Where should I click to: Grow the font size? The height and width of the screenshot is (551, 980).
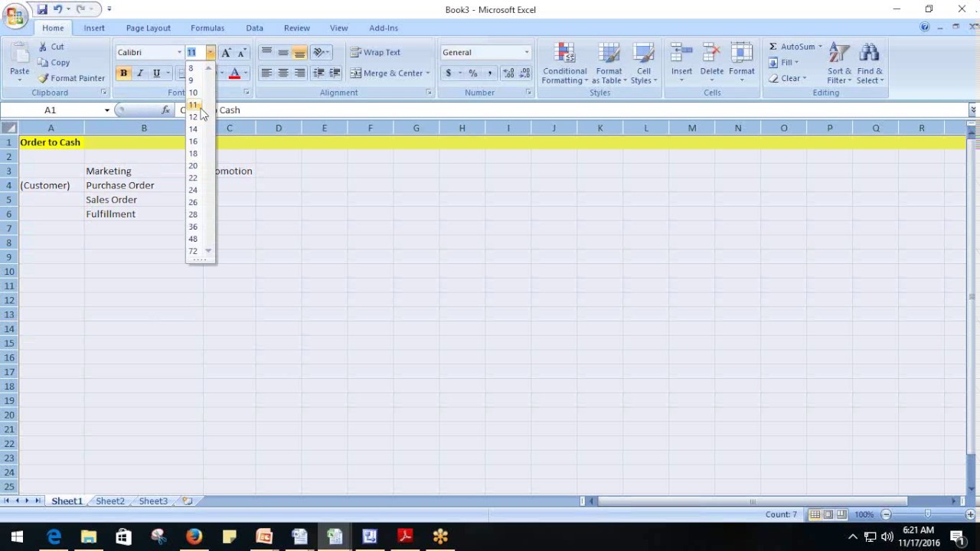coord(226,52)
